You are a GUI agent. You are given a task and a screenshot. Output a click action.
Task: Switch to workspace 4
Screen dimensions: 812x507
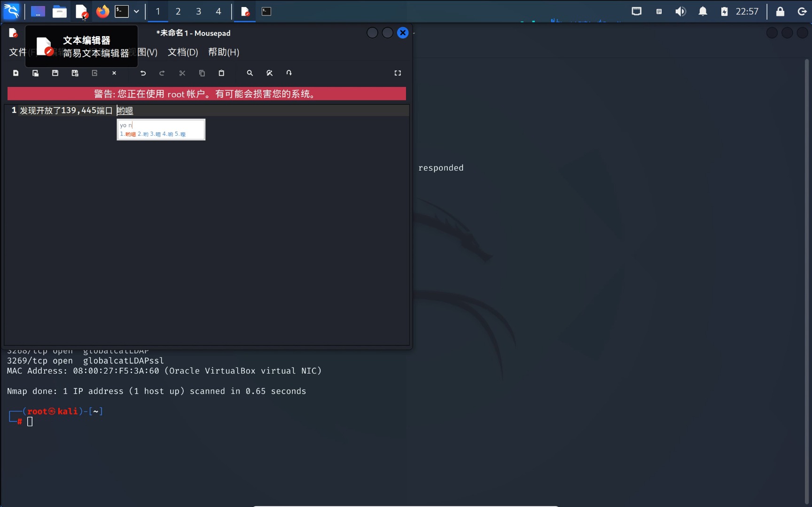click(x=219, y=11)
